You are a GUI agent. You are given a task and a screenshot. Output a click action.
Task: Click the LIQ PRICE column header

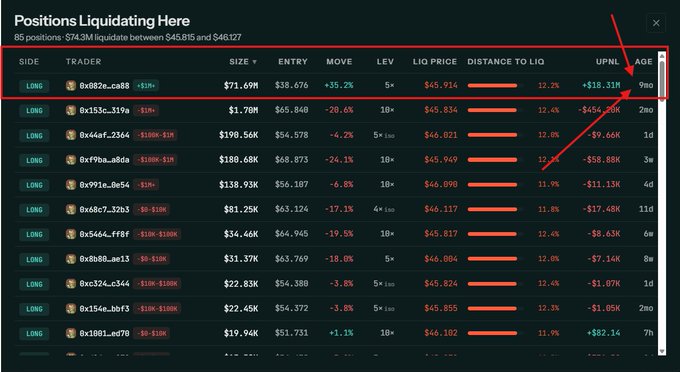pyautogui.click(x=435, y=62)
